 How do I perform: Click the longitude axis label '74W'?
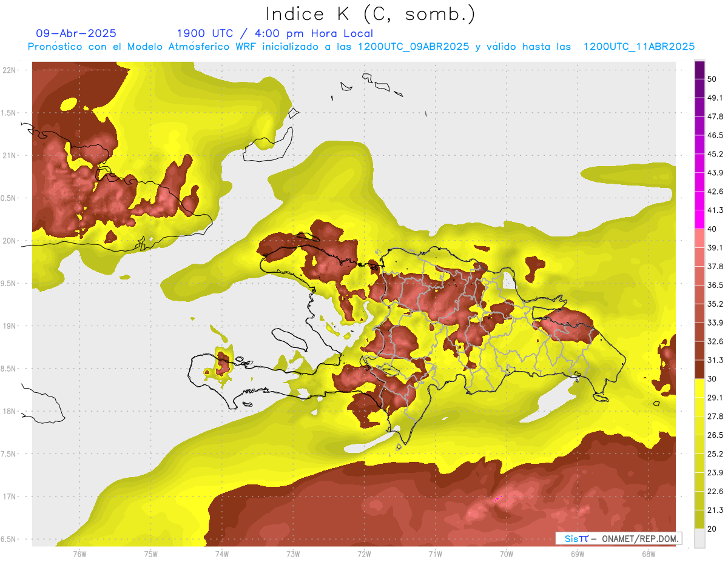coord(222,554)
